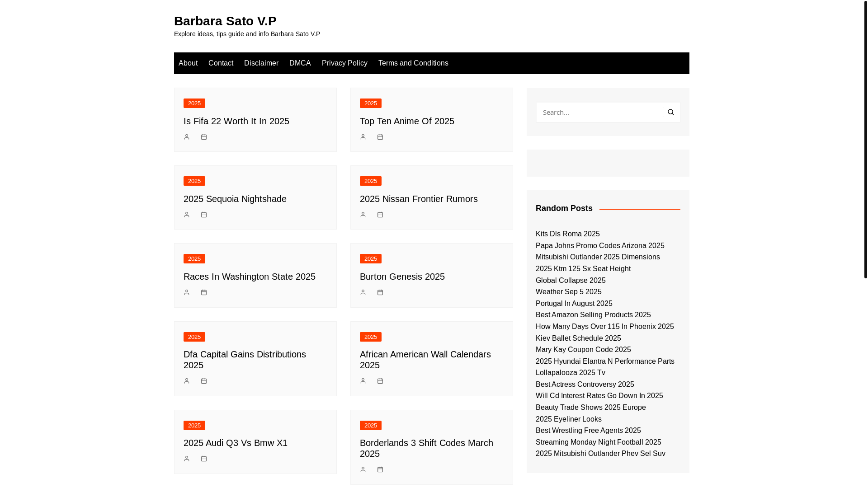Click calendar icon under 2025 Sequoia Nightshade
Screen dimensions: 868x488
pos(204,215)
